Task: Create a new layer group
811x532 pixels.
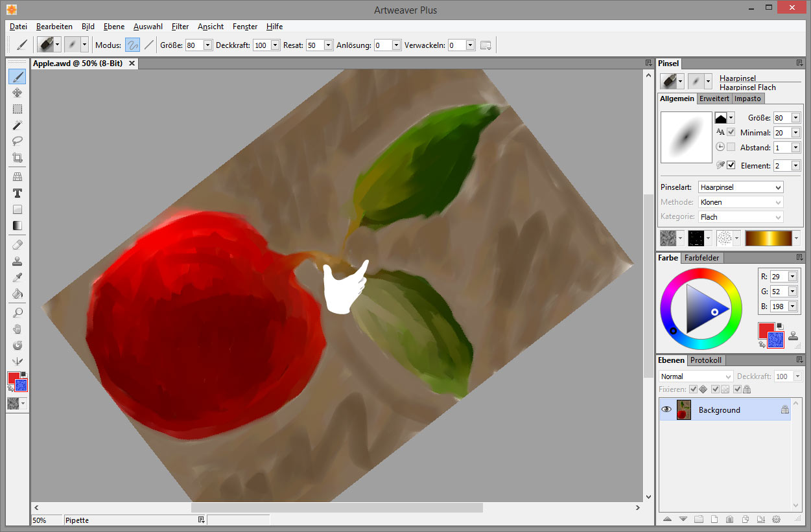Action: (x=698, y=519)
